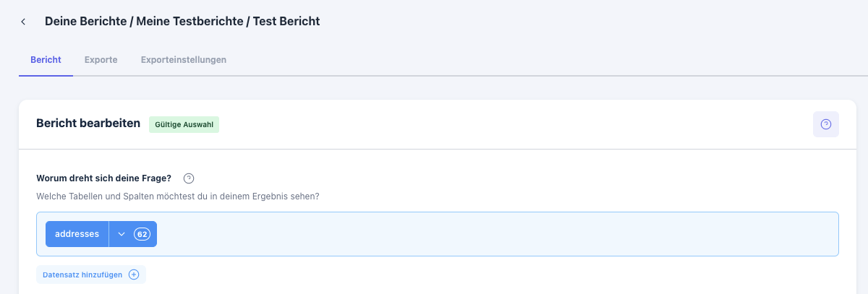Click help icon beside "Worum dreht sich deine Frage?"
The height and width of the screenshot is (294, 868).
pyautogui.click(x=189, y=178)
